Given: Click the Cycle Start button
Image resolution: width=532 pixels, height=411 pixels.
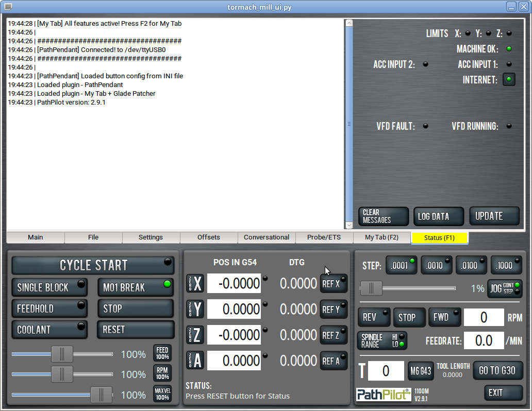Looking at the screenshot, I should tap(93, 265).
